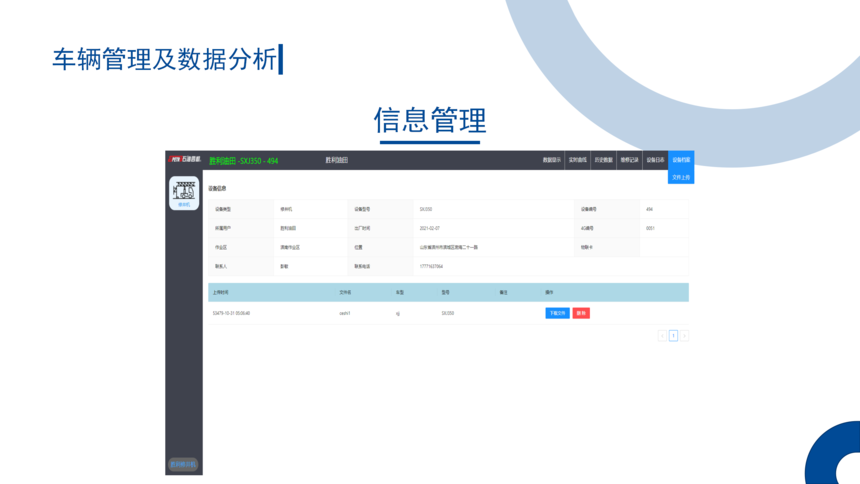860x484 pixels.
Task: Open the 设备日志 tab
Action: pos(655,160)
